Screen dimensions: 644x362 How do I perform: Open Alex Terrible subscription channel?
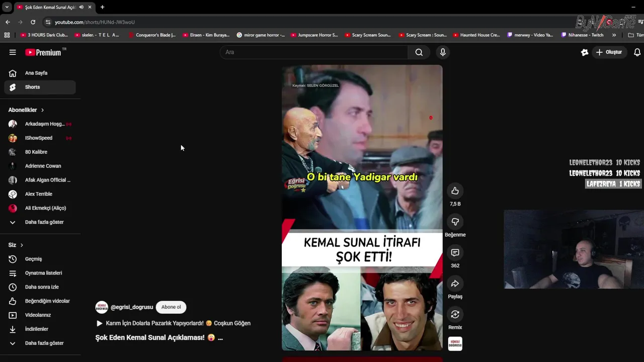pos(40,194)
